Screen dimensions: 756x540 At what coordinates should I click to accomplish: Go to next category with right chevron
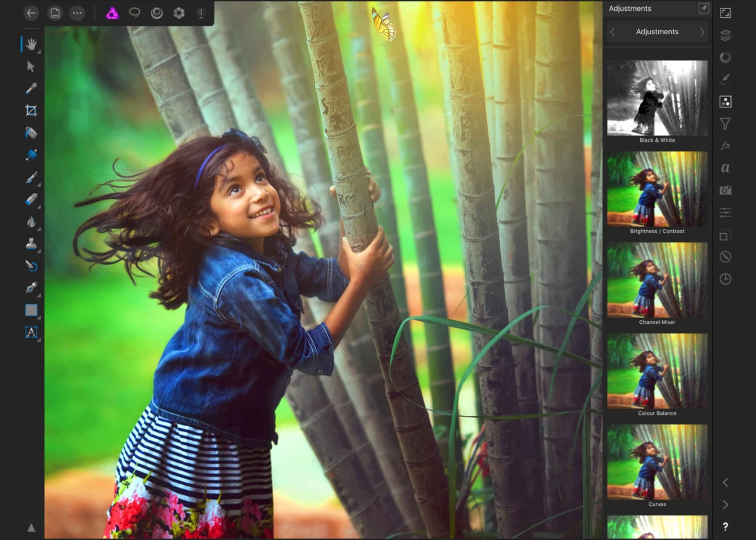(x=702, y=32)
